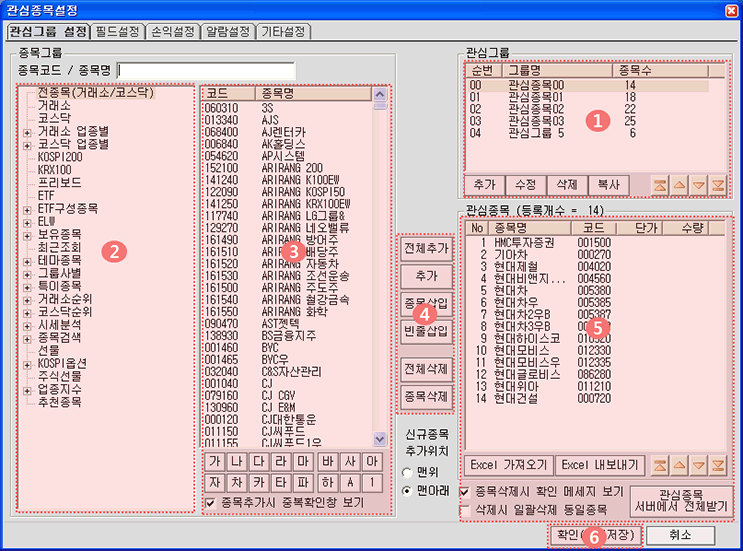Move 관심그룹 up one position arrow
743x551 pixels.
coord(679,185)
